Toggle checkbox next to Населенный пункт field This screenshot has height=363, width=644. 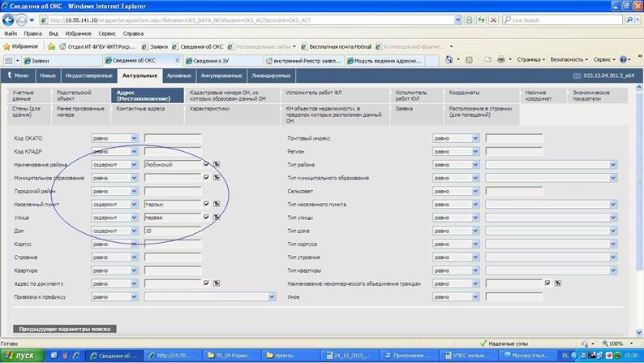(x=207, y=204)
